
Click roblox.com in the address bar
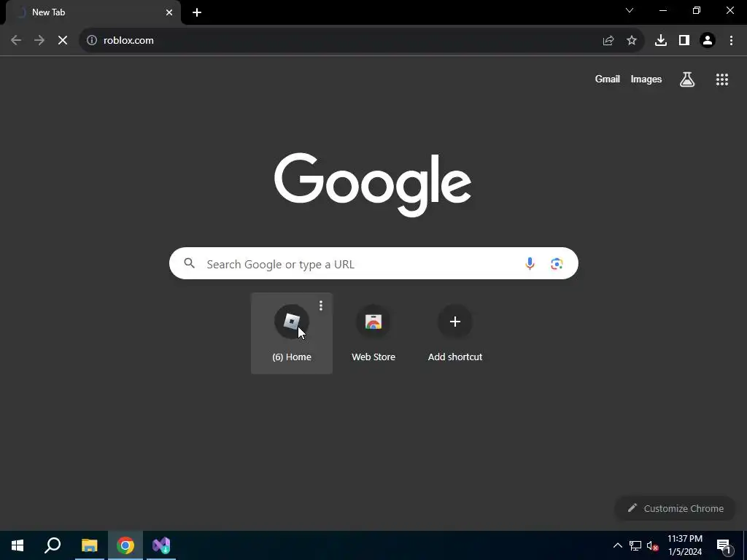click(x=128, y=41)
